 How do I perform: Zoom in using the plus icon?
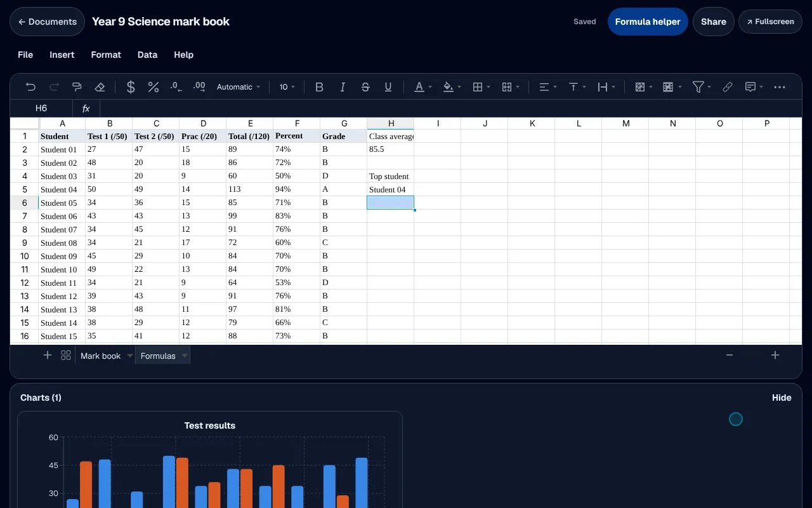775,356
